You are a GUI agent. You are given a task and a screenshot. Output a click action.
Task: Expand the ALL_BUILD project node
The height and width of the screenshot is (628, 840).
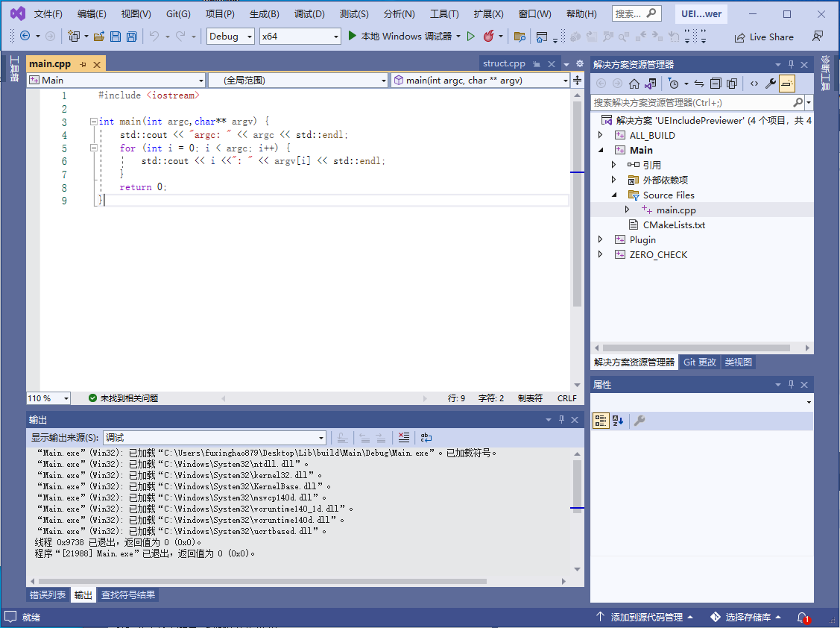pos(601,136)
